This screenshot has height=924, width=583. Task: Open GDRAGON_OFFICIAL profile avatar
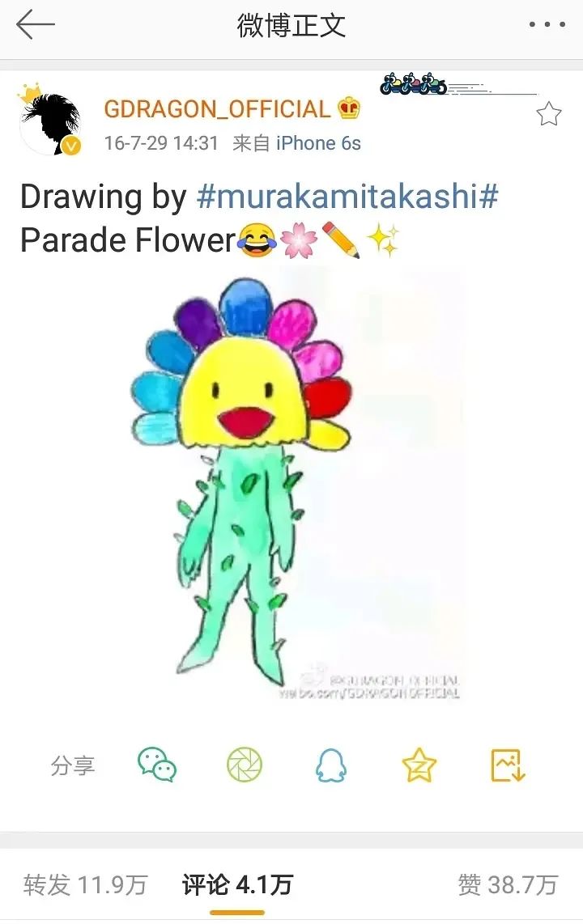(x=49, y=120)
